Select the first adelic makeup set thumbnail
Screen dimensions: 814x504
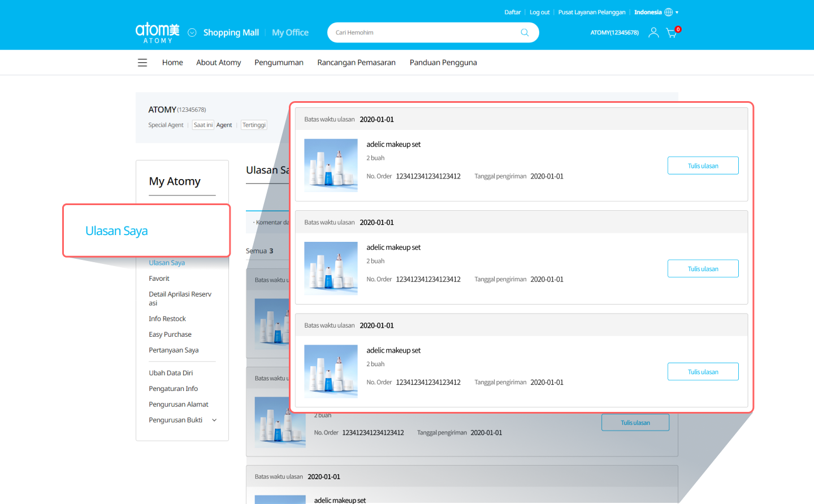331,165
